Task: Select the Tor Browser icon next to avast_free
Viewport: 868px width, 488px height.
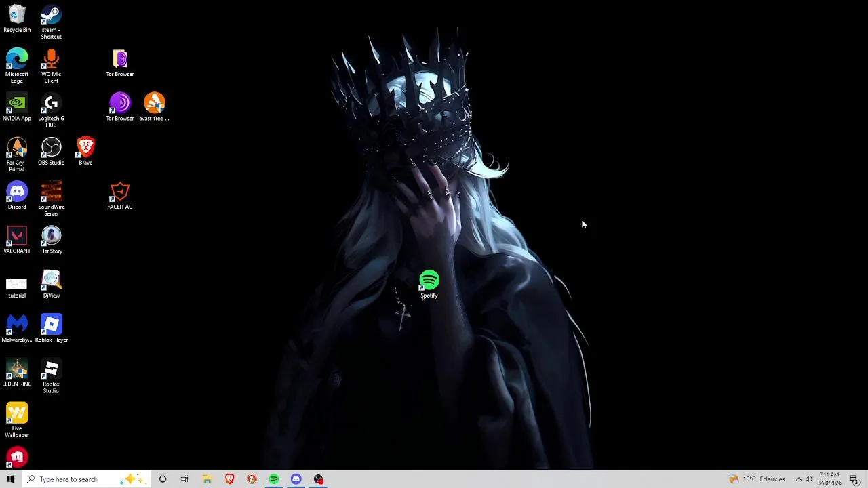Action: tap(120, 107)
